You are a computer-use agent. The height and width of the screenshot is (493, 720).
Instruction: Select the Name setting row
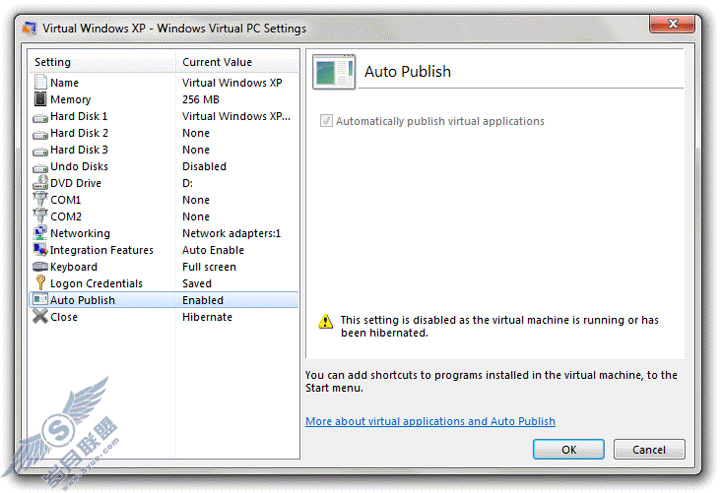coord(163,83)
